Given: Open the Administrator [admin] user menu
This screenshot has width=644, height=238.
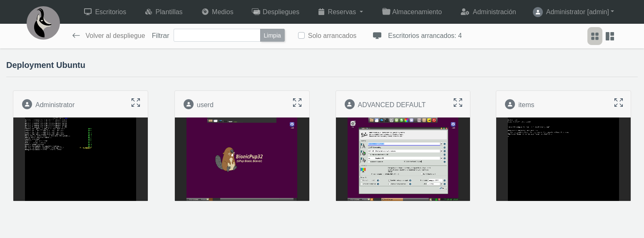Looking at the screenshot, I should pos(574,12).
